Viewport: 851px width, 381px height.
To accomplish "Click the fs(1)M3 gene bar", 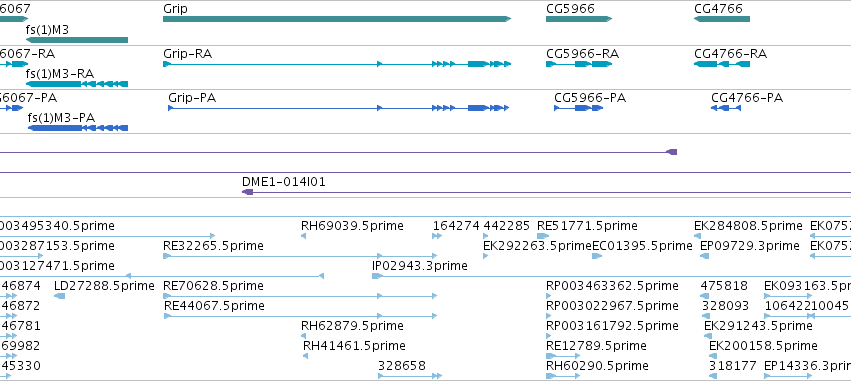I will pos(77,40).
